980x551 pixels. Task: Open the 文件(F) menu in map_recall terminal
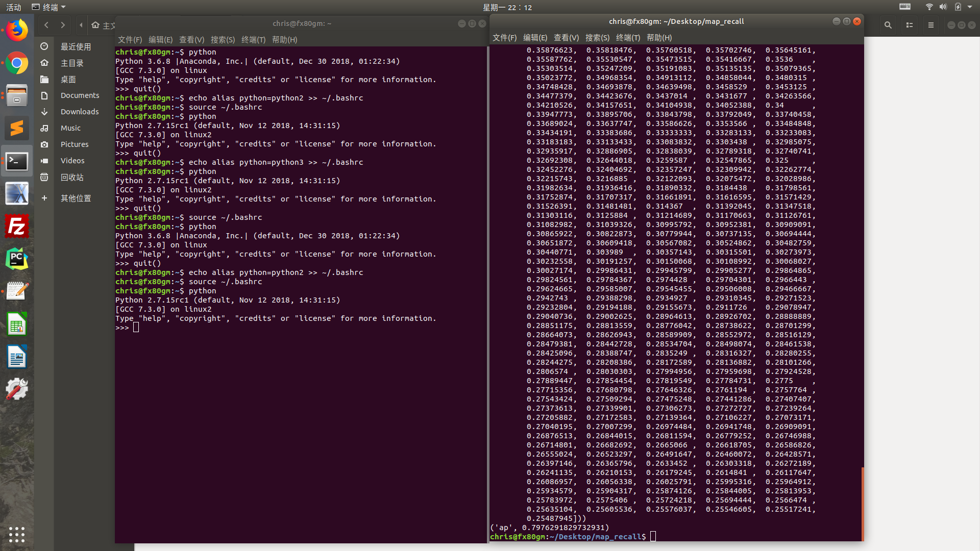(504, 38)
